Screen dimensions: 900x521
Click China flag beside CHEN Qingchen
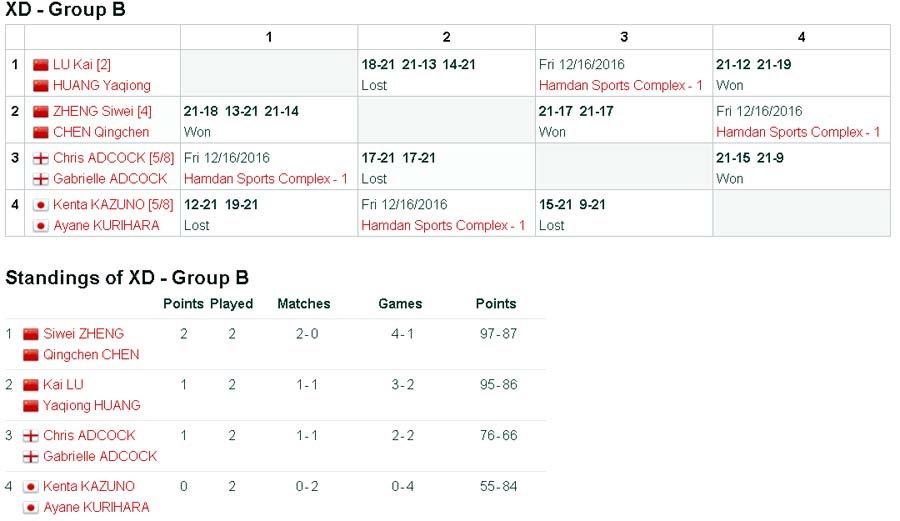(x=41, y=132)
